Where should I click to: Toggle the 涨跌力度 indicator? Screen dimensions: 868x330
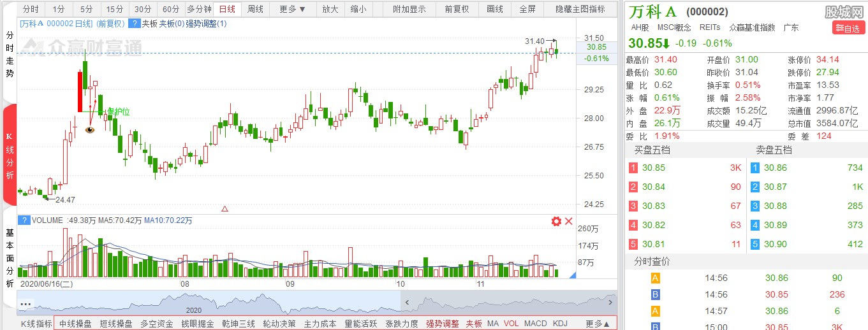402,324
